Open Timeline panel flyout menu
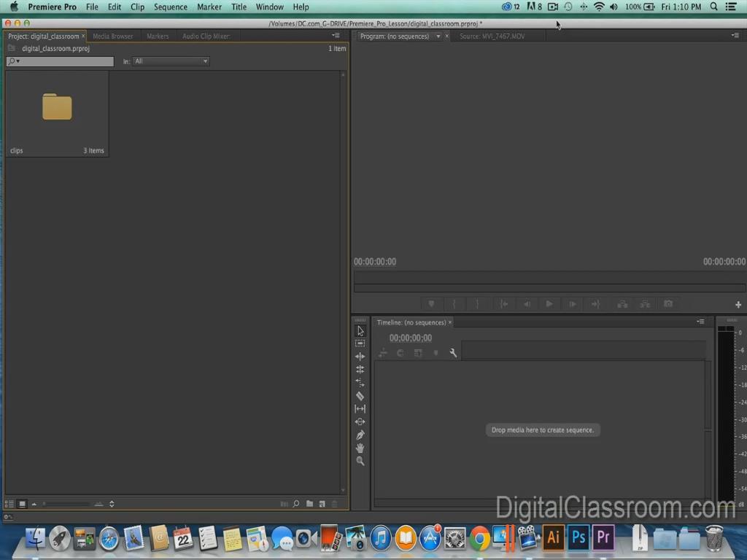Screen dimensions: 747x560 click(x=700, y=322)
